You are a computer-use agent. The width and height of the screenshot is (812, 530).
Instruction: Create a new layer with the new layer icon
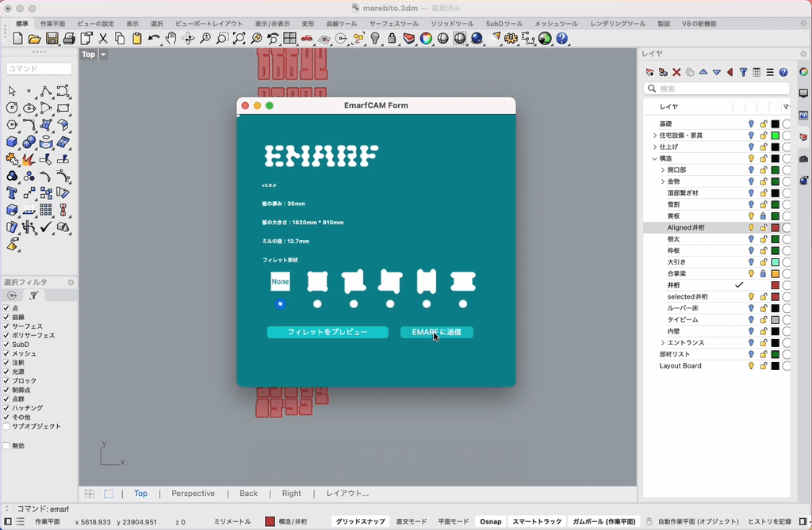[x=648, y=71]
